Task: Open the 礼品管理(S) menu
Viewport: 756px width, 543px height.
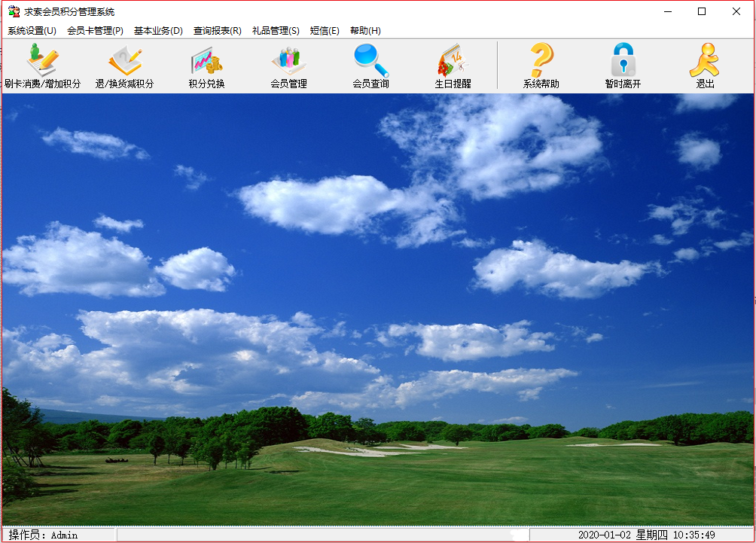Action: point(276,31)
